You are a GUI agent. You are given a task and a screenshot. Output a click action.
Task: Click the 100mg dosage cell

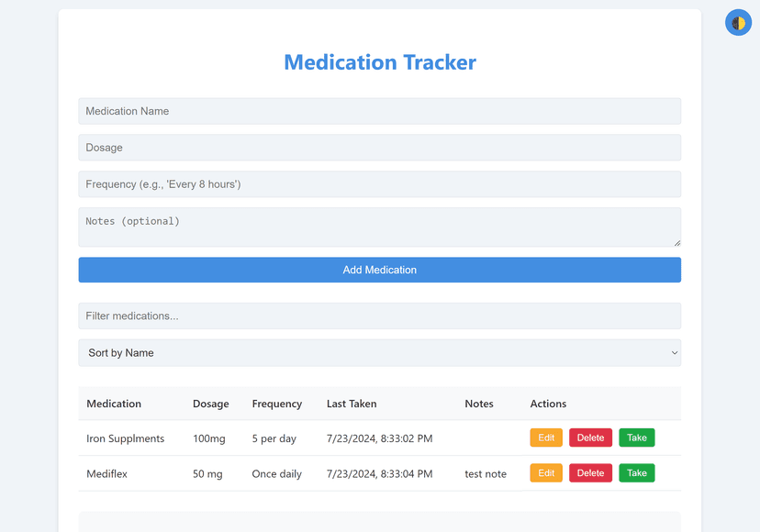pyautogui.click(x=209, y=438)
